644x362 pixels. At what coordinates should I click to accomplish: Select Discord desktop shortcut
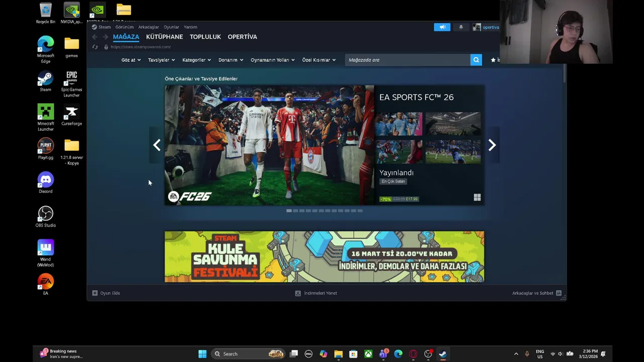pos(45,183)
